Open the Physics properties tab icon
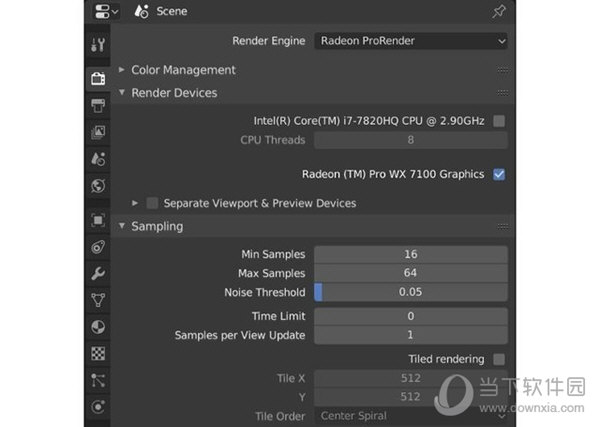 [x=98, y=247]
